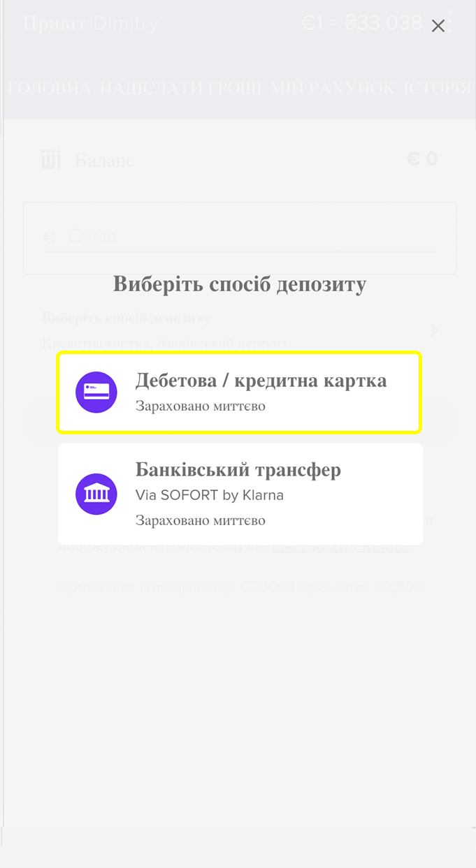The width and height of the screenshot is (476, 868).
Task: Close the deposit method dialog
Action: (438, 27)
